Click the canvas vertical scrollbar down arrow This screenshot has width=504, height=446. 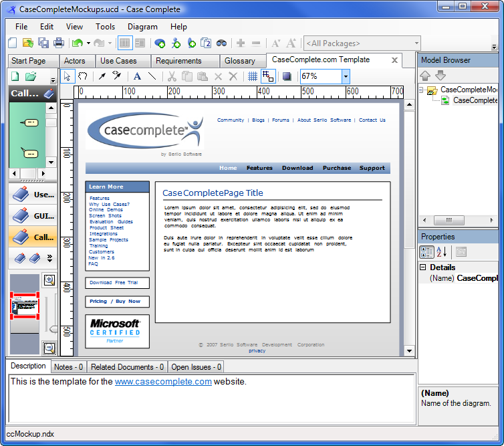click(409, 351)
